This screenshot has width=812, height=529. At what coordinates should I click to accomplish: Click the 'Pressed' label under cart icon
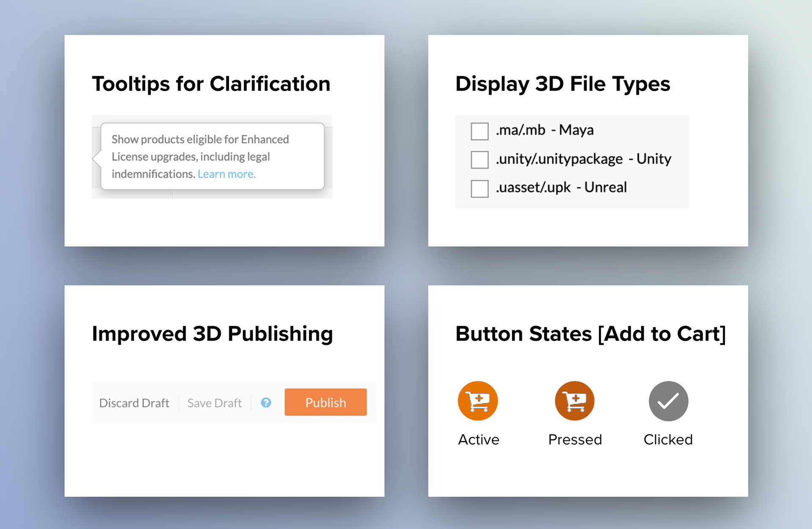point(575,439)
